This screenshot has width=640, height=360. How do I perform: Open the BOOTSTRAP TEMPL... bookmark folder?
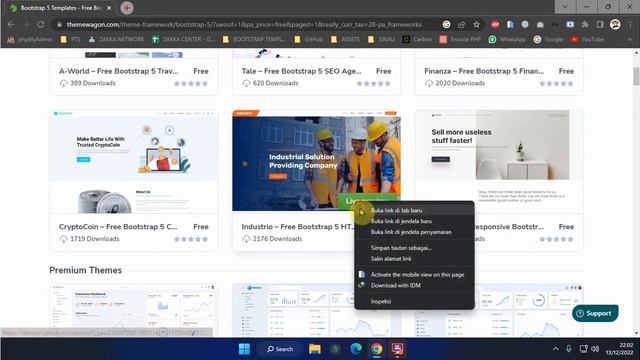tap(254, 40)
